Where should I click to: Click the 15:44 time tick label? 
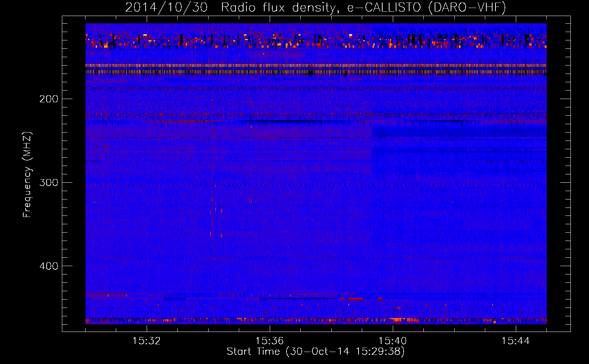point(516,341)
